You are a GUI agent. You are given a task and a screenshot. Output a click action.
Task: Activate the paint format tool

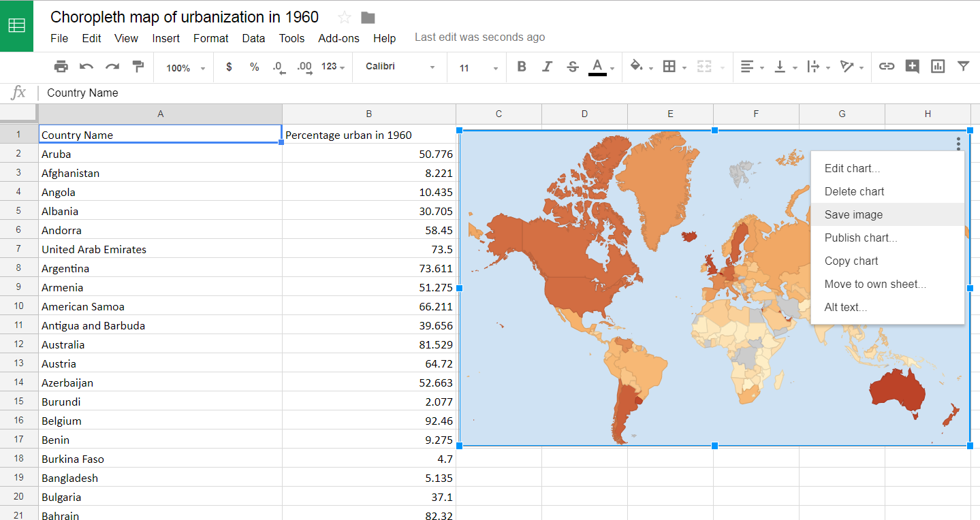coord(138,67)
